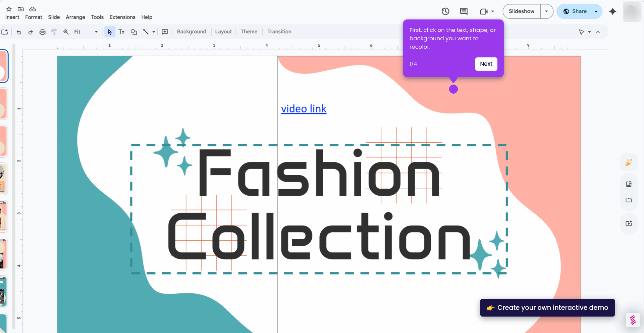
Task: Click Create your own interactive demo
Action: (547, 307)
